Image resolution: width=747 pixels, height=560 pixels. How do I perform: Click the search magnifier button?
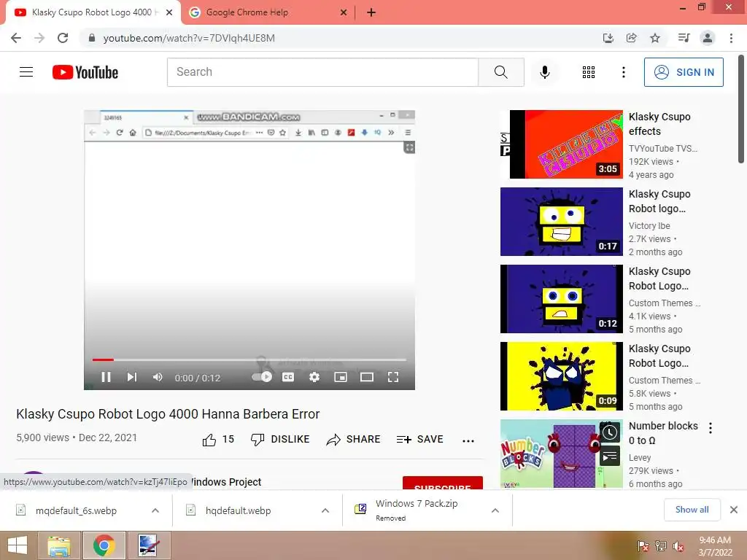point(500,72)
